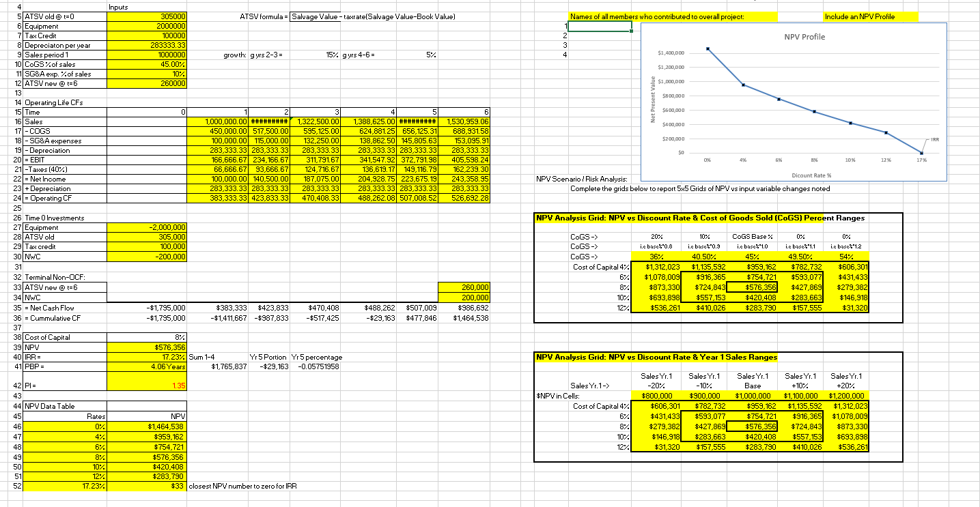Click the PI value 1.35
This screenshot has height=507, width=980.
[x=148, y=385]
